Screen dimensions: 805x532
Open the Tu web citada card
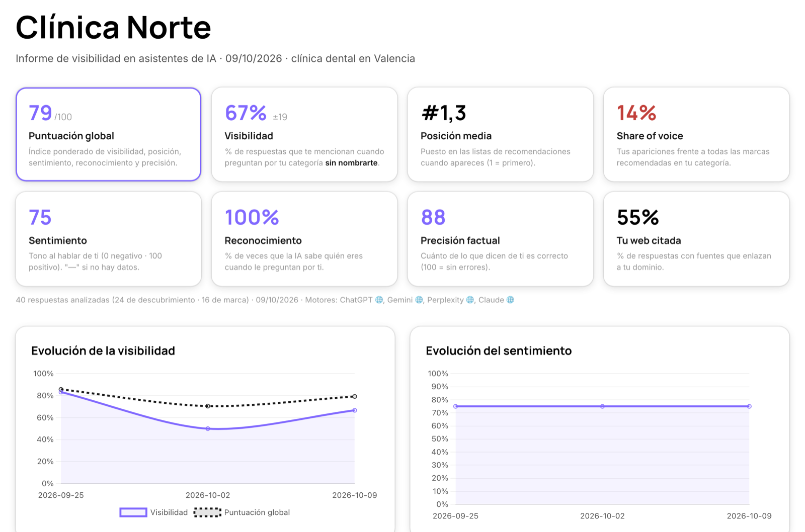coord(696,239)
